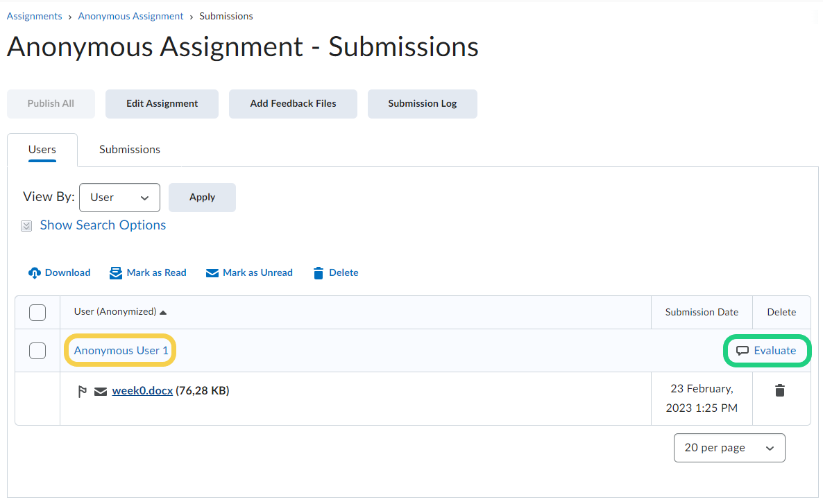
Task: Check the Anonymous User 1 checkbox
Action: 37,351
